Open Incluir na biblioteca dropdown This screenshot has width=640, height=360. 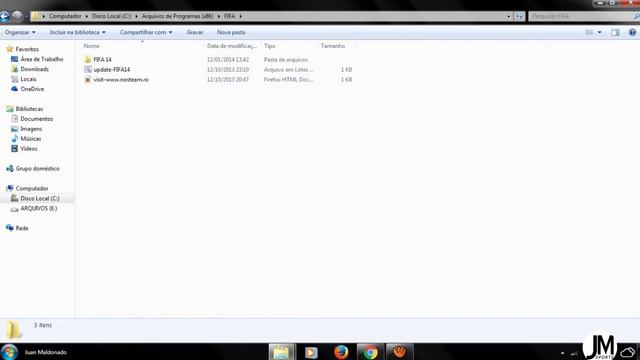tap(78, 32)
